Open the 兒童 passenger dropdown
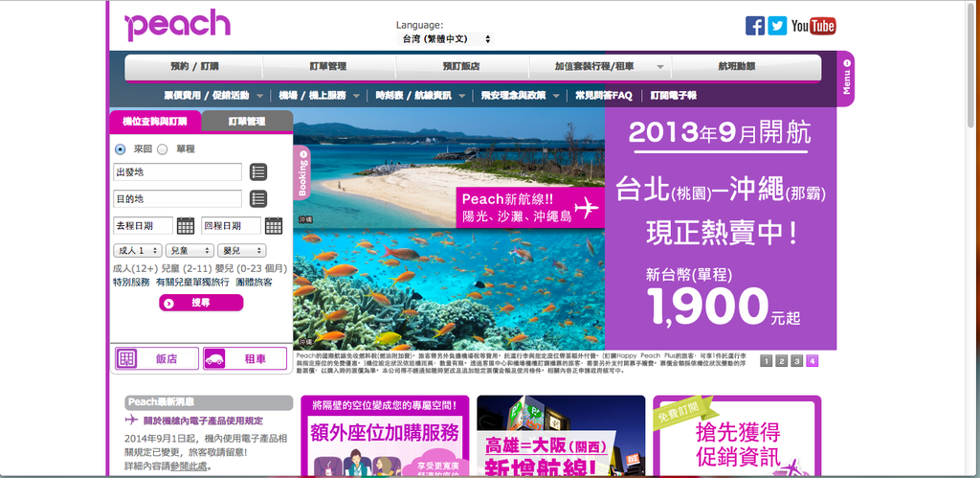The height and width of the screenshot is (478, 980). point(189,250)
